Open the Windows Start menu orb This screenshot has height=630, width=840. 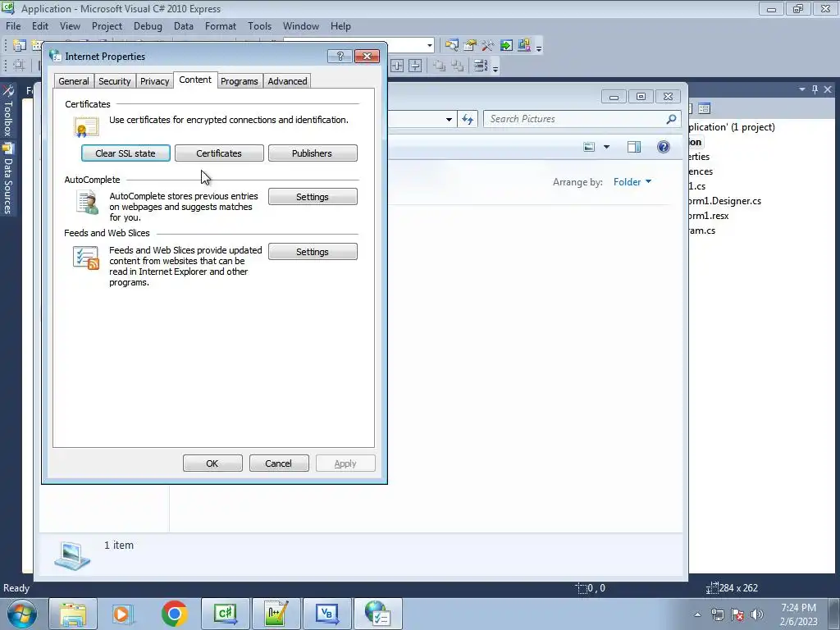click(x=21, y=614)
